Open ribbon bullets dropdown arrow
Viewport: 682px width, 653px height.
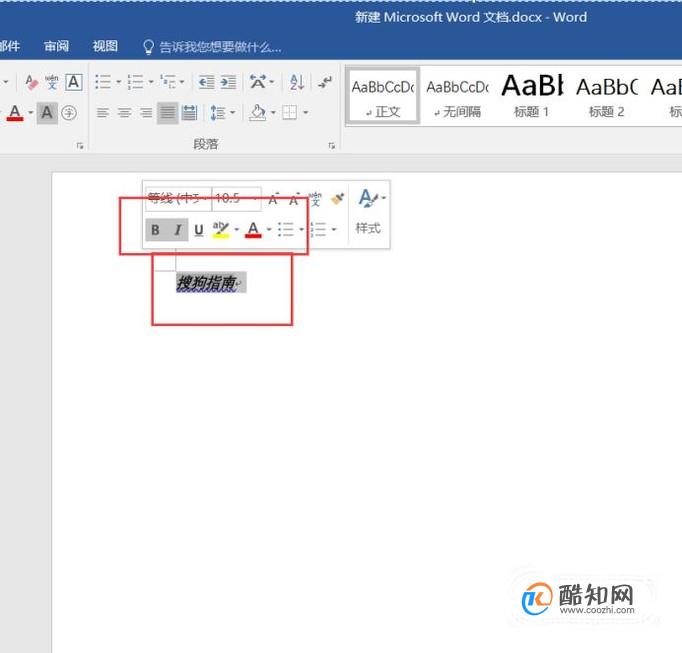click(x=118, y=82)
